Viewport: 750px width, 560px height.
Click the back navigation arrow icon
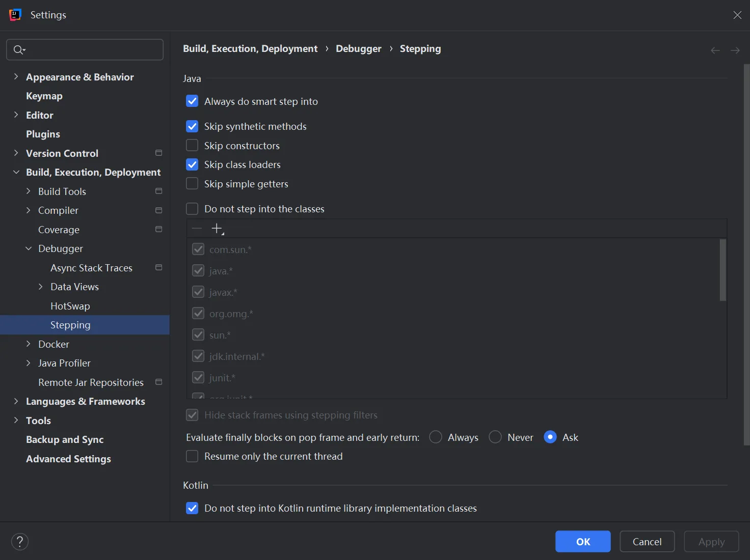(x=715, y=50)
